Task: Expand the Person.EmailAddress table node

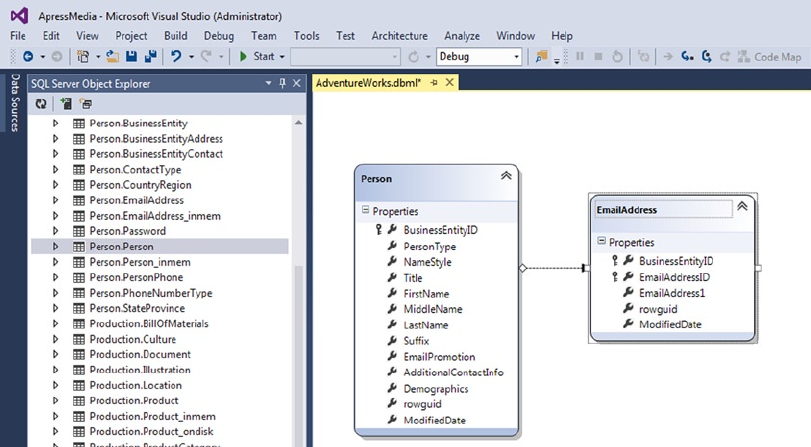Action: (55, 200)
